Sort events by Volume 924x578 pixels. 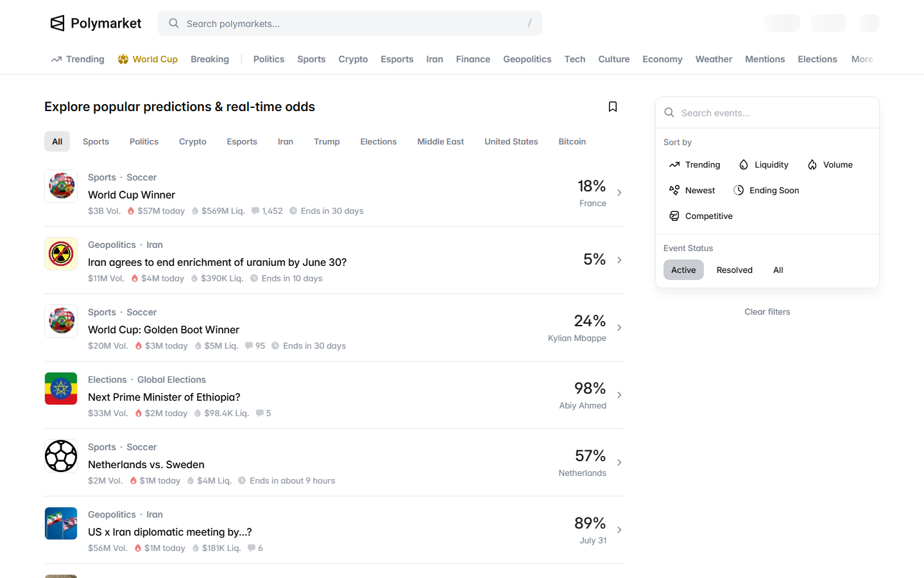click(x=830, y=164)
